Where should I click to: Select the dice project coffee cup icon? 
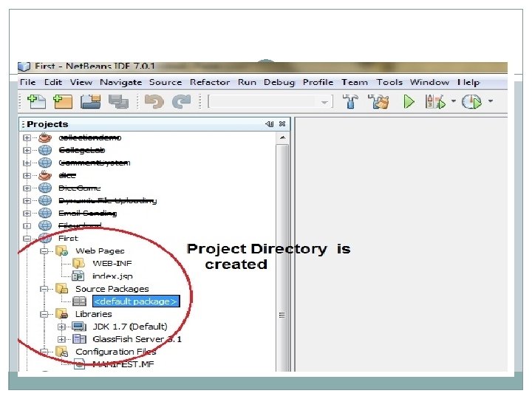pyautogui.click(x=45, y=175)
